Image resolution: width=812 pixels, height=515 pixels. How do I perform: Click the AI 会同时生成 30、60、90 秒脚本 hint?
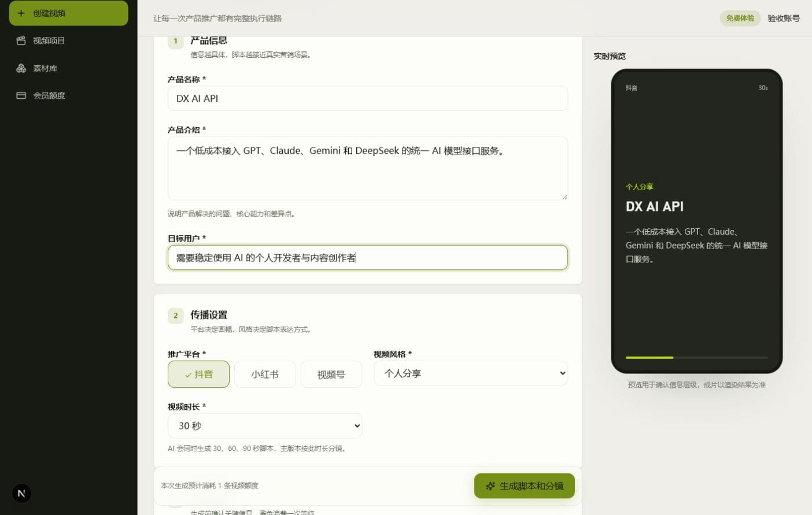(x=257, y=449)
